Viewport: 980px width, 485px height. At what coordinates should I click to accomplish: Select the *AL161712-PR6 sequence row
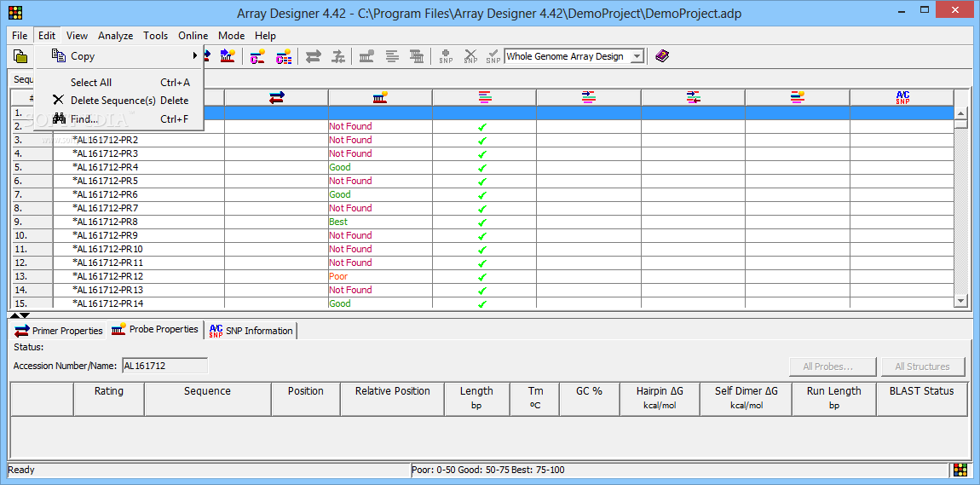[x=483, y=194]
